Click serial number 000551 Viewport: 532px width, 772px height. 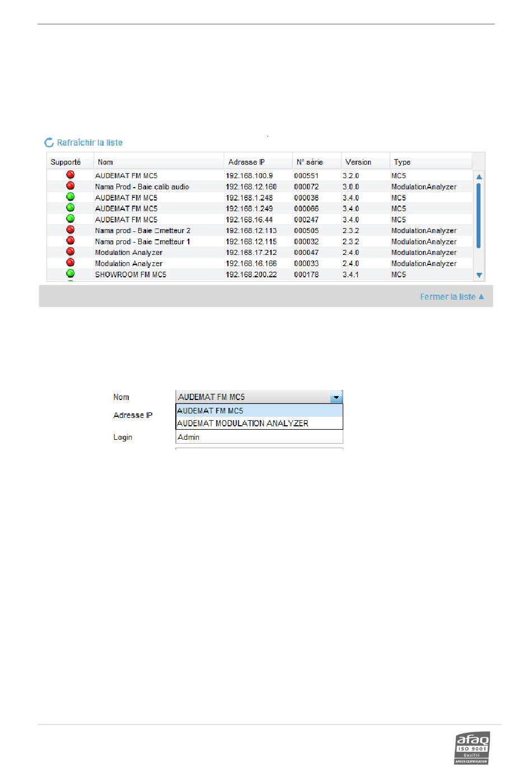[306, 176]
